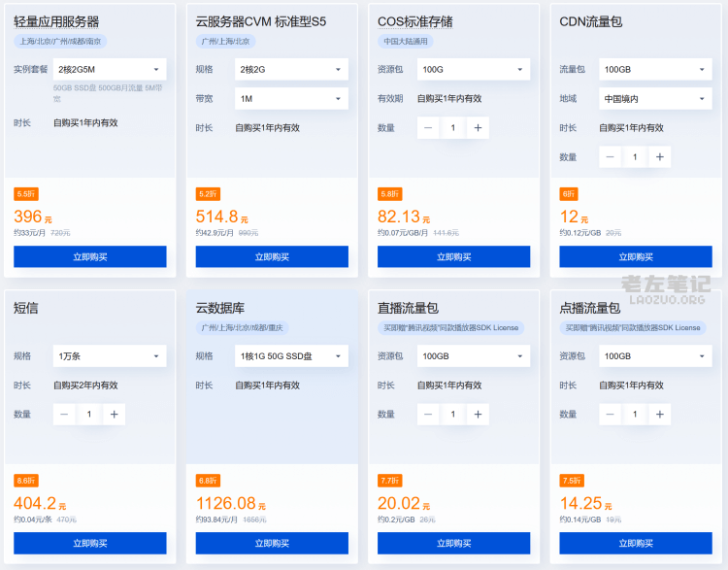Decrease 直播流量包 quantity with minus icon

click(x=428, y=414)
